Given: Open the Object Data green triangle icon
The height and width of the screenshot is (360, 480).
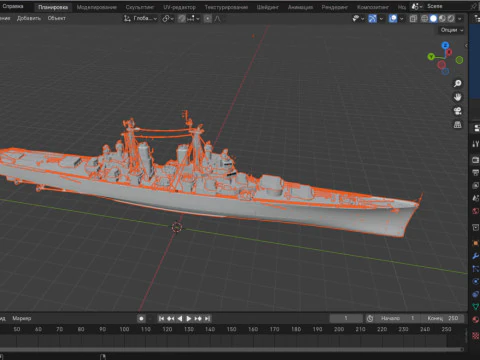Looking at the screenshot, I should pyautogui.click(x=476, y=307).
